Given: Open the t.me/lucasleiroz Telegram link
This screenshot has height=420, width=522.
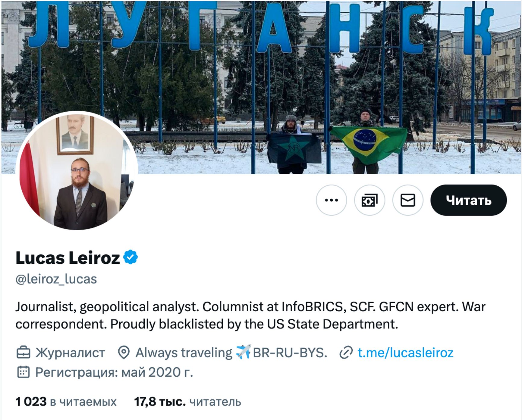Looking at the screenshot, I should (x=405, y=353).
